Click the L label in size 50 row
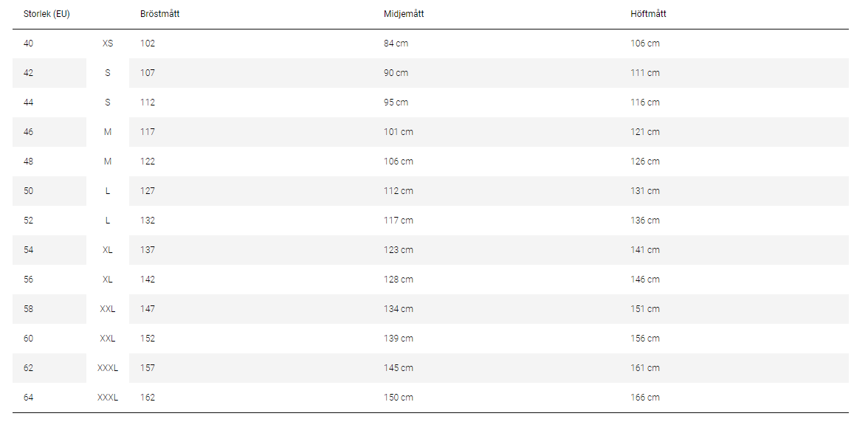 tap(108, 191)
